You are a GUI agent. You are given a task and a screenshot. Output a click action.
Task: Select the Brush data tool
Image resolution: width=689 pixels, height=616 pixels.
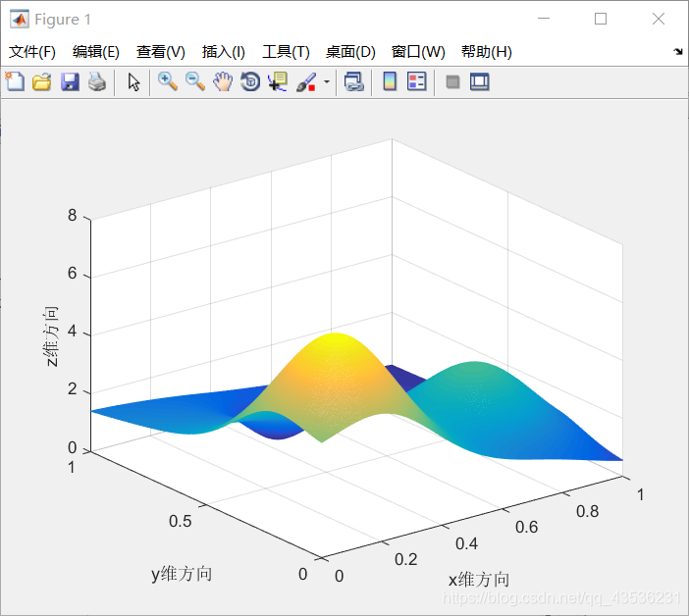pyautogui.click(x=306, y=81)
